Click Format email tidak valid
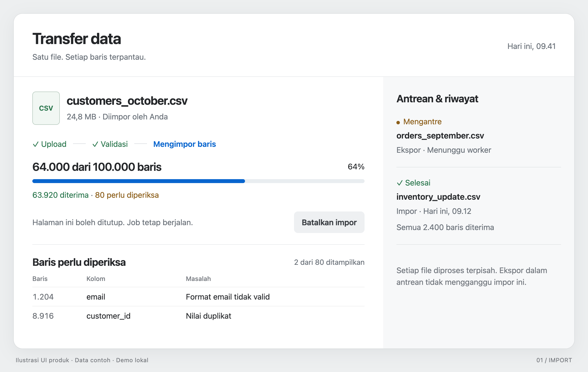 pos(228,297)
